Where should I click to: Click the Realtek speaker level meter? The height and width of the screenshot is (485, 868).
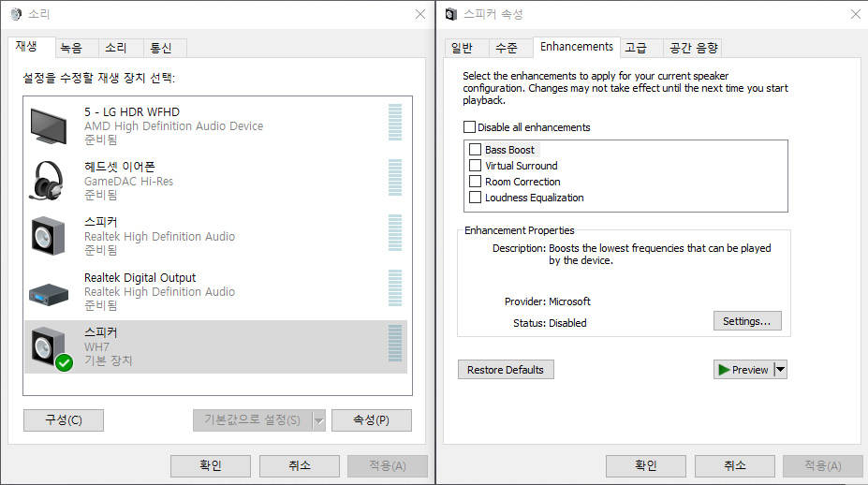[x=395, y=232]
